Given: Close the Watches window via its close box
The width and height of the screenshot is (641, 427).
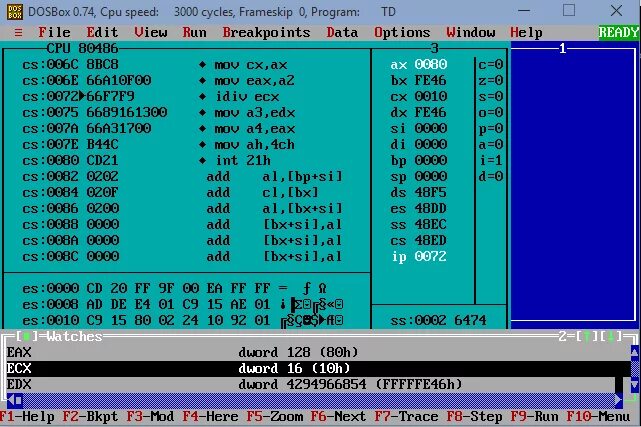Looking at the screenshot, I should pos(27,336).
